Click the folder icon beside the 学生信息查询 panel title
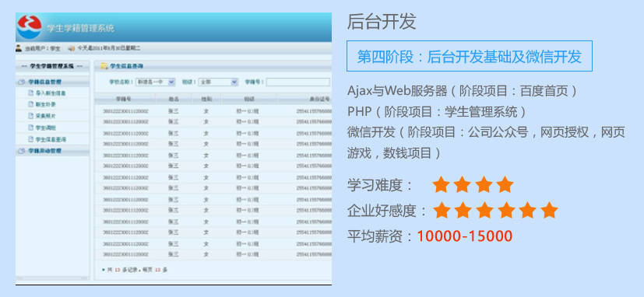This screenshot has height=297, width=644. [x=104, y=65]
